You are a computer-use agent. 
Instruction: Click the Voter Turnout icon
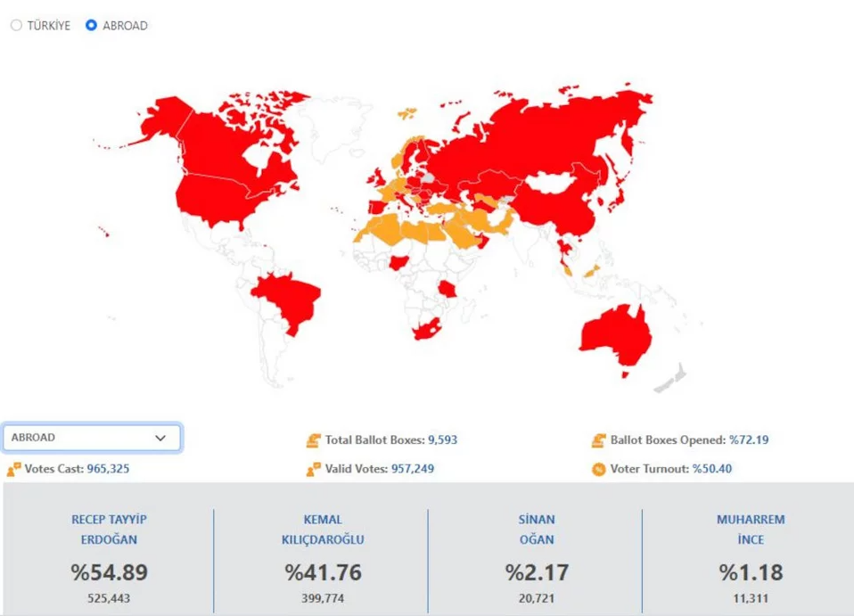(x=598, y=469)
